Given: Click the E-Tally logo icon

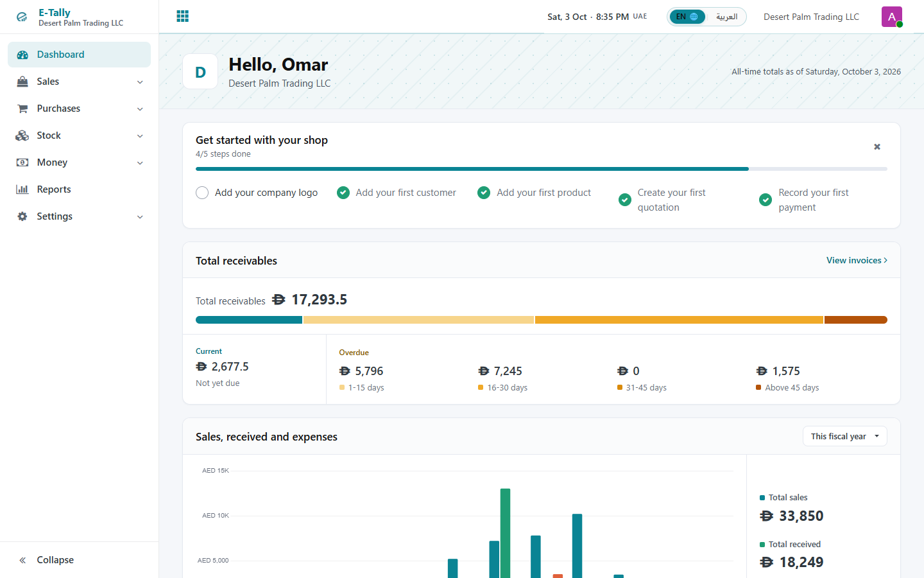Looking at the screenshot, I should point(22,17).
